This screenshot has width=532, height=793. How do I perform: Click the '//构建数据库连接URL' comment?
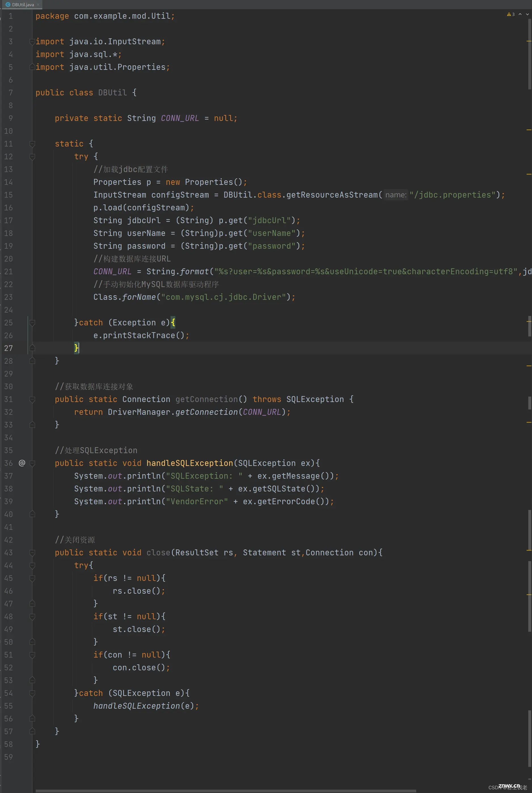132,259
